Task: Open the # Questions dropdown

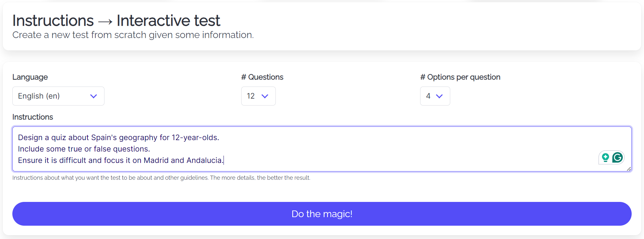Action: tap(265, 96)
